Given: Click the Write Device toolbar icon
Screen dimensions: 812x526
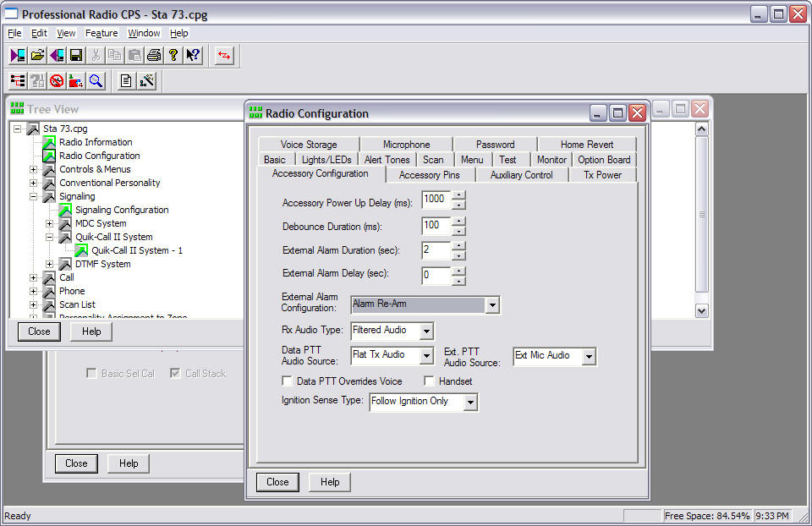Looking at the screenshot, I should point(57,56).
